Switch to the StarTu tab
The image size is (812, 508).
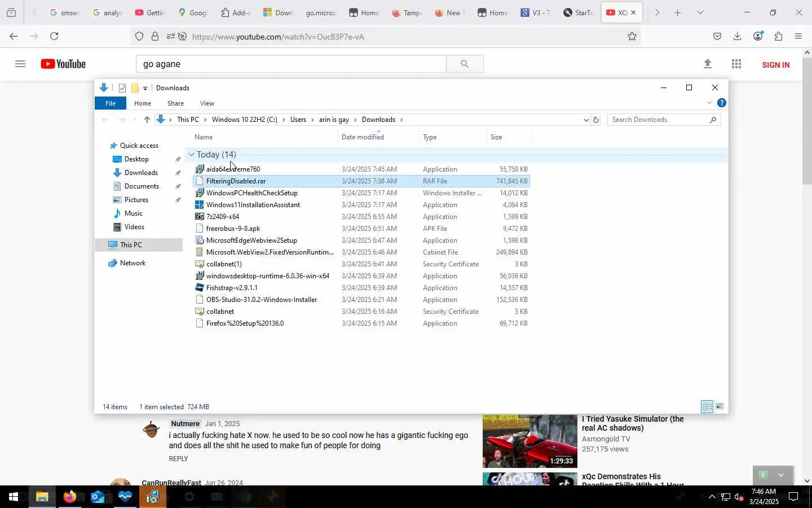pos(578,12)
